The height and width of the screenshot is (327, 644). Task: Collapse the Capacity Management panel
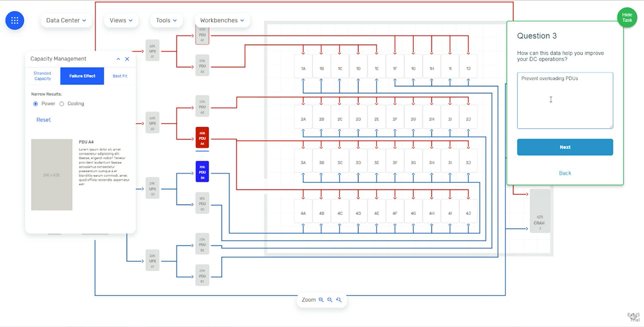[118, 59]
